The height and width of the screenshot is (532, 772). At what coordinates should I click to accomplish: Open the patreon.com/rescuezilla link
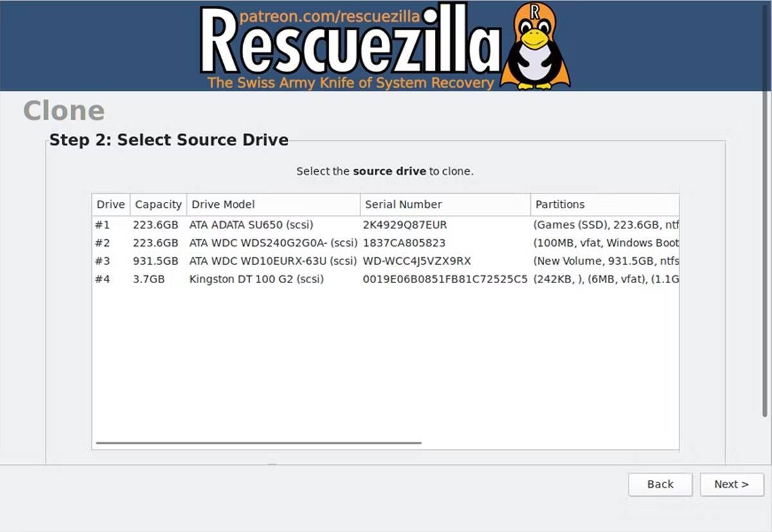click(x=329, y=15)
